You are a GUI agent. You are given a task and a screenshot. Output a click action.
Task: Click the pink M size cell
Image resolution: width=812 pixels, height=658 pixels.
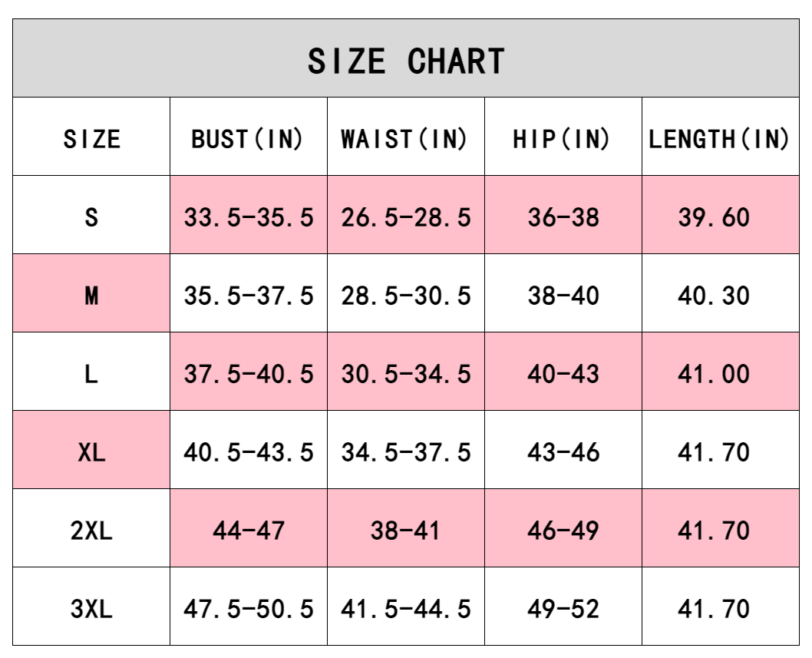tap(91, 296)
